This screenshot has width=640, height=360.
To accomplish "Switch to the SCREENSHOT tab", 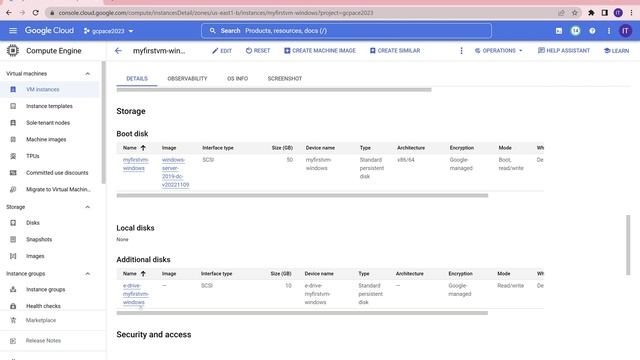I will [x=285, y=78].
